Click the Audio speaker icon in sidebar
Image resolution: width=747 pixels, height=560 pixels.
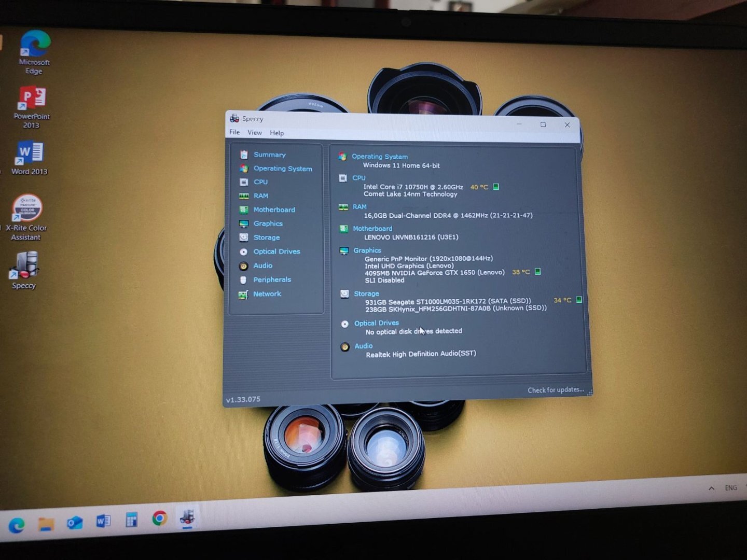tap(243, 266)
